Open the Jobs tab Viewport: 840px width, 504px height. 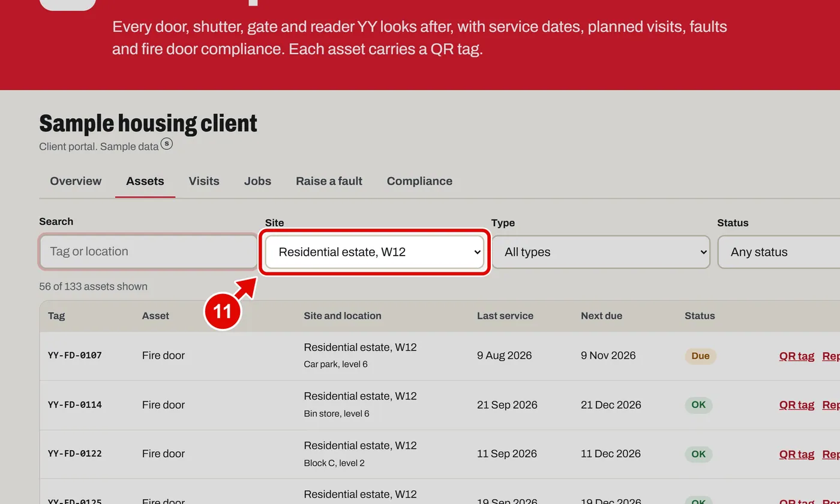coord(257,181)
